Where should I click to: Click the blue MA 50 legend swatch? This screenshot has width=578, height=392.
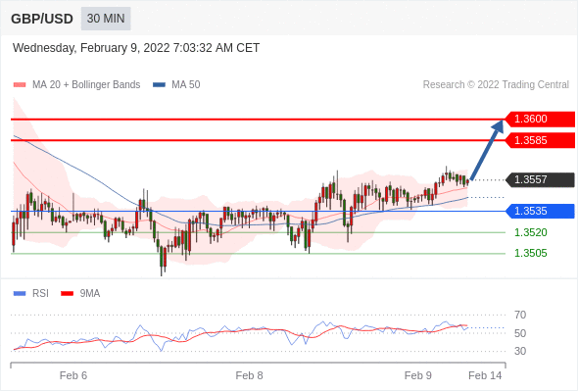(159, 85)
